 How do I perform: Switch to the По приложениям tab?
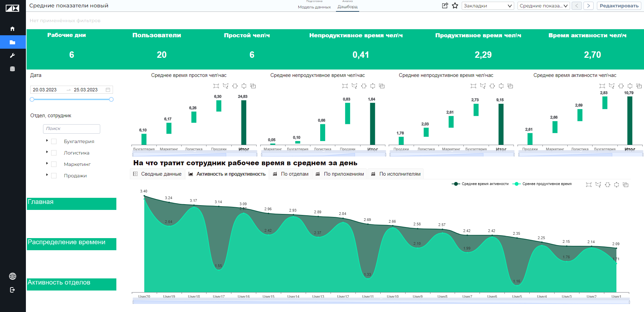340,174
